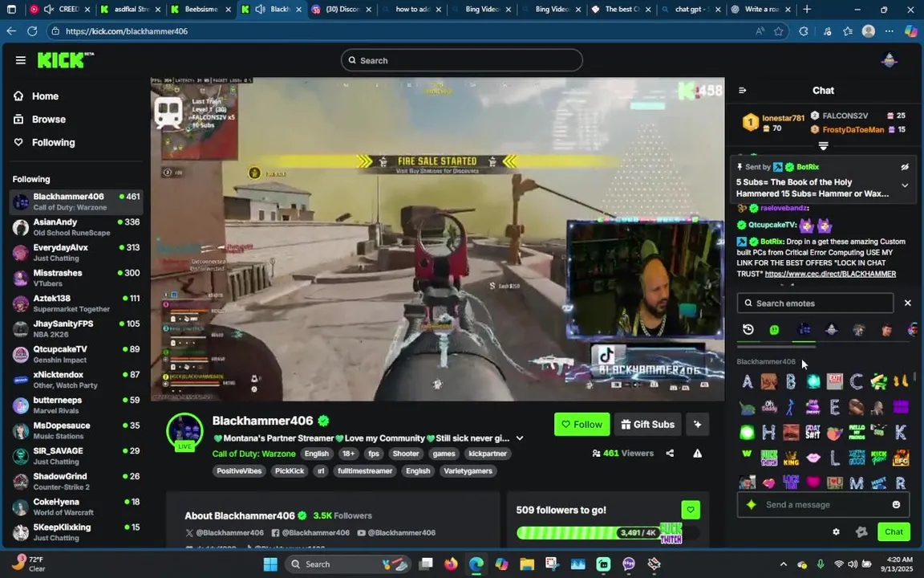Hide the pinned BotRix message
Viewport: 924px width, 578px height.
pos(905,167)
